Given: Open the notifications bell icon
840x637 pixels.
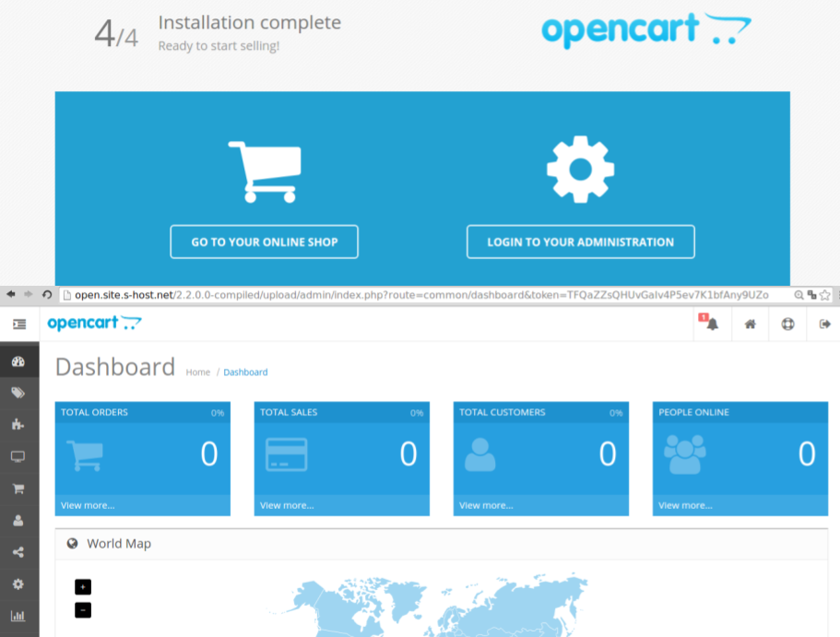Looking at the screenshot, I should tap(712, 324).
